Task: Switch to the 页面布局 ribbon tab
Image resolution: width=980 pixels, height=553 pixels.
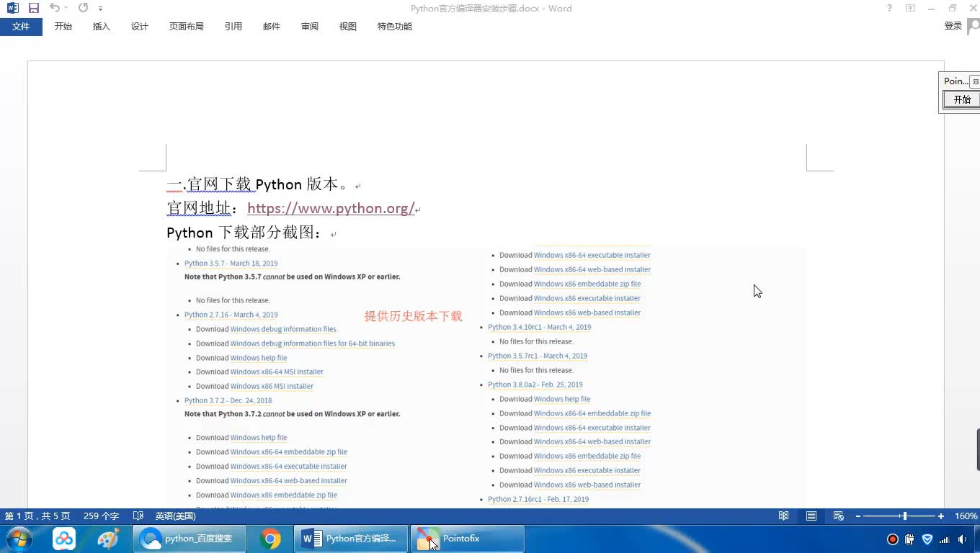Action: click(x=186, y=27)
